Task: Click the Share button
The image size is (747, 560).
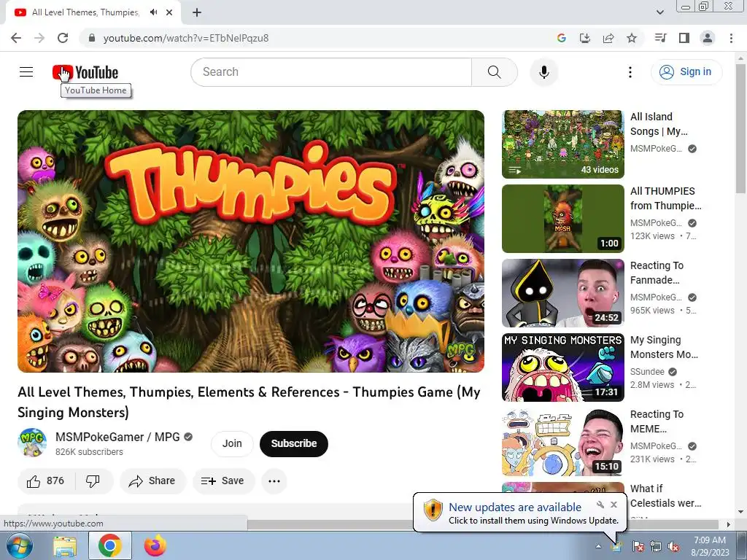Action: tap(152, 481)
